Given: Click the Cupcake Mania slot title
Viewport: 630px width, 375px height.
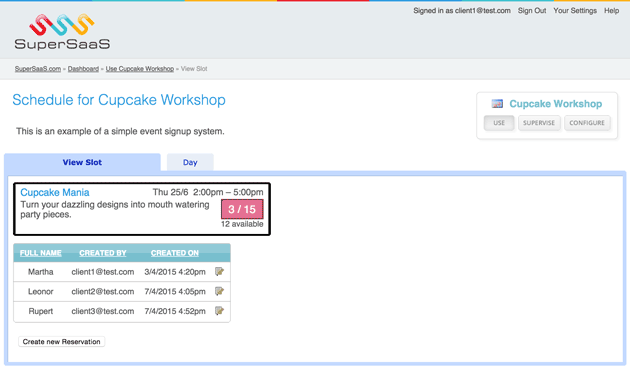Looking at the screenshot, I should pyautogui.click(x=55, y=193).
